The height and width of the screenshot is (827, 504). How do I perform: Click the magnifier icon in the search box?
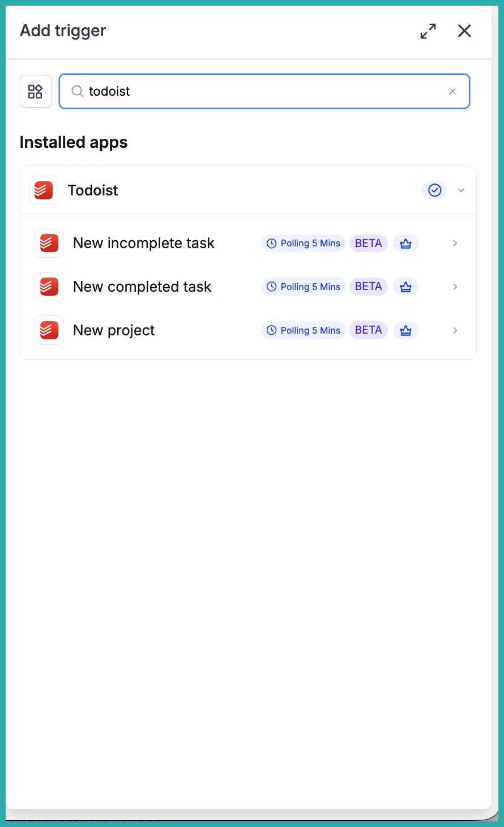(78, 91)
